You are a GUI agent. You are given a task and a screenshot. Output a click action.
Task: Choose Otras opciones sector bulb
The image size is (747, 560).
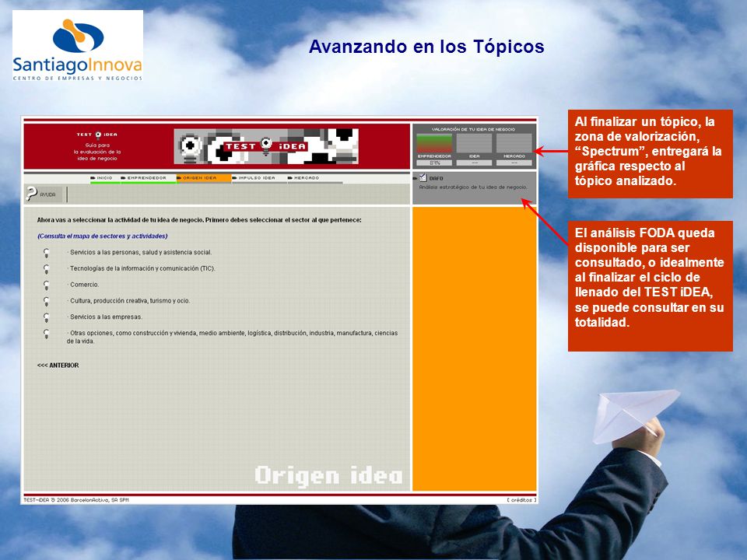tap(46, 334)
